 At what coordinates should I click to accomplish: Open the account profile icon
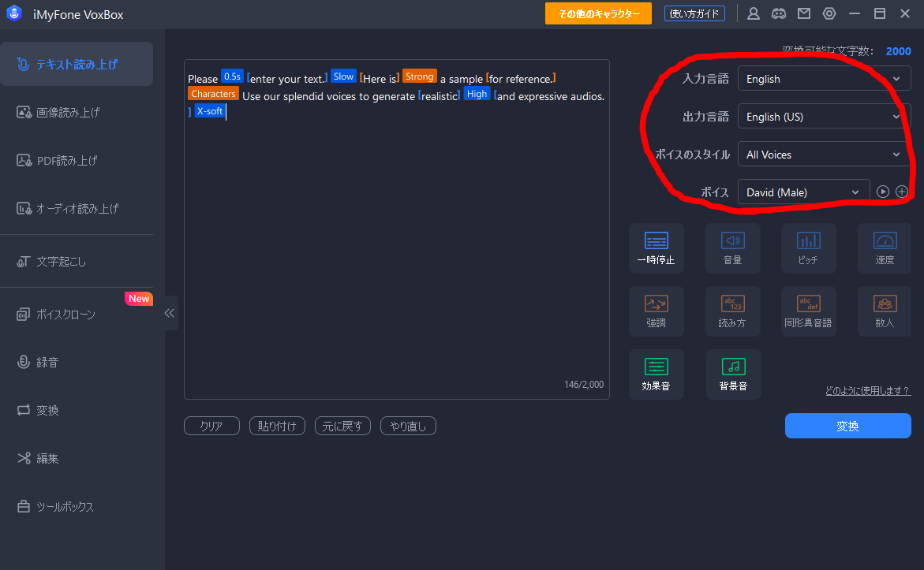click(x=753, y=13)
